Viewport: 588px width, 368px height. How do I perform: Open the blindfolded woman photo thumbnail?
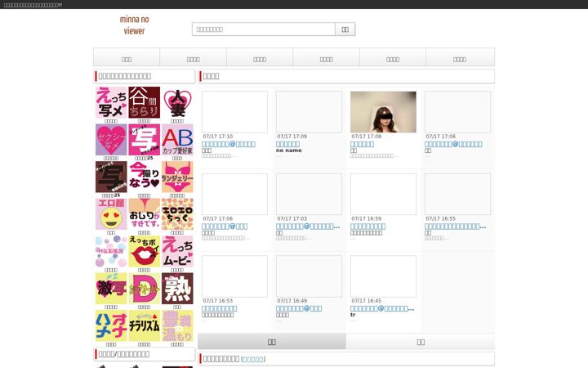(383, 112)
